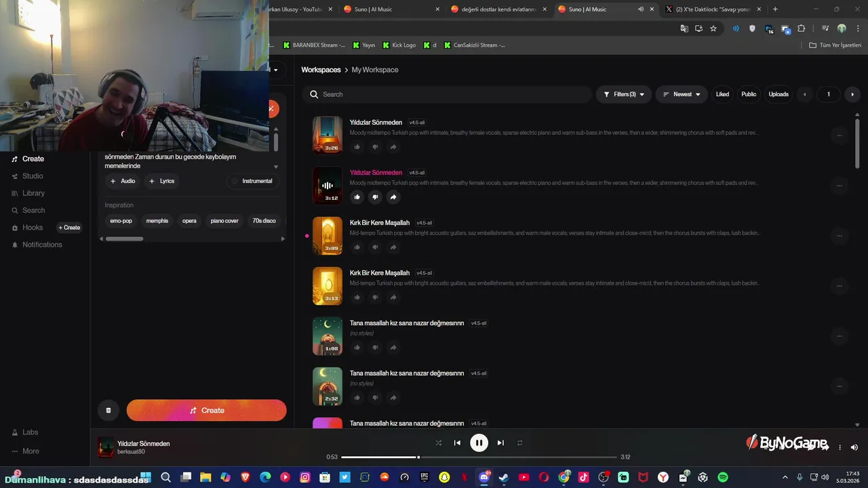Click the orange Create song button
Viewport: 868px width, 488px height.
coord(206,410)
